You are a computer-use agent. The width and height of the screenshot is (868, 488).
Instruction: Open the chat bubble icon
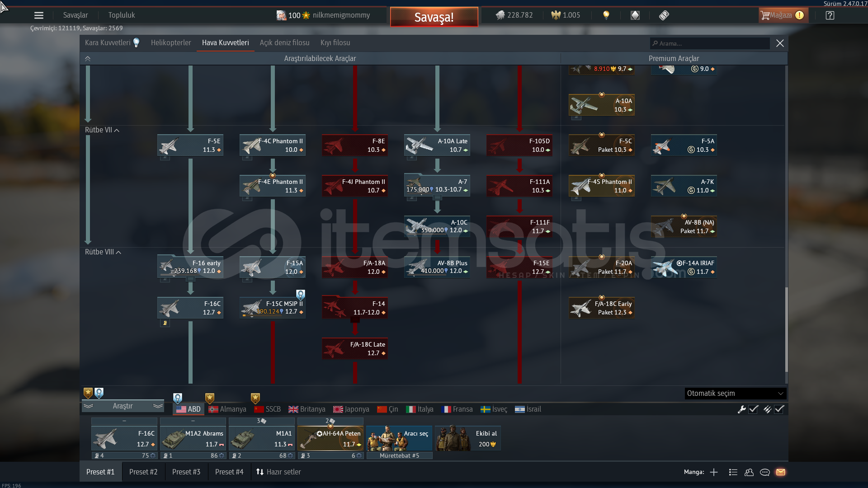click(x=765, y=472)
